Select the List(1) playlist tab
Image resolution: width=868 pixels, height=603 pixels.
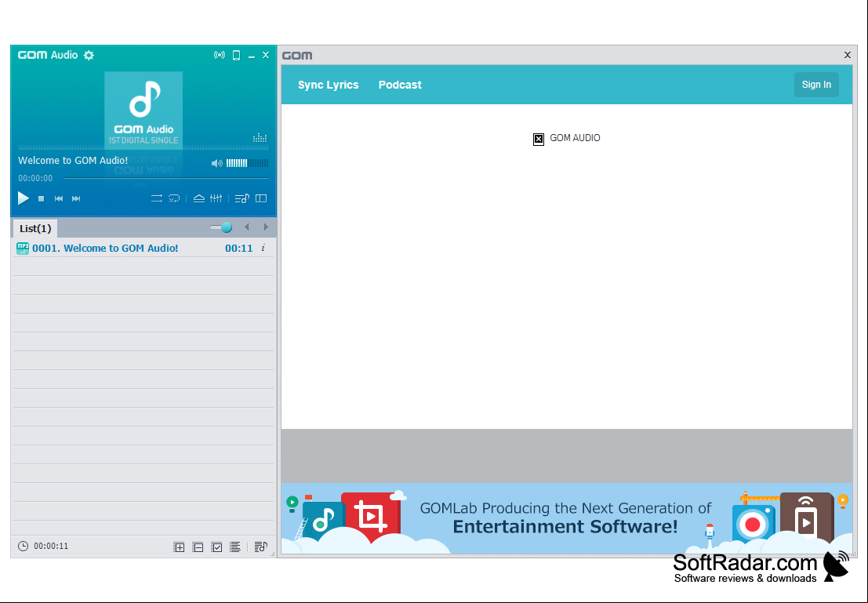coord(35,229)
